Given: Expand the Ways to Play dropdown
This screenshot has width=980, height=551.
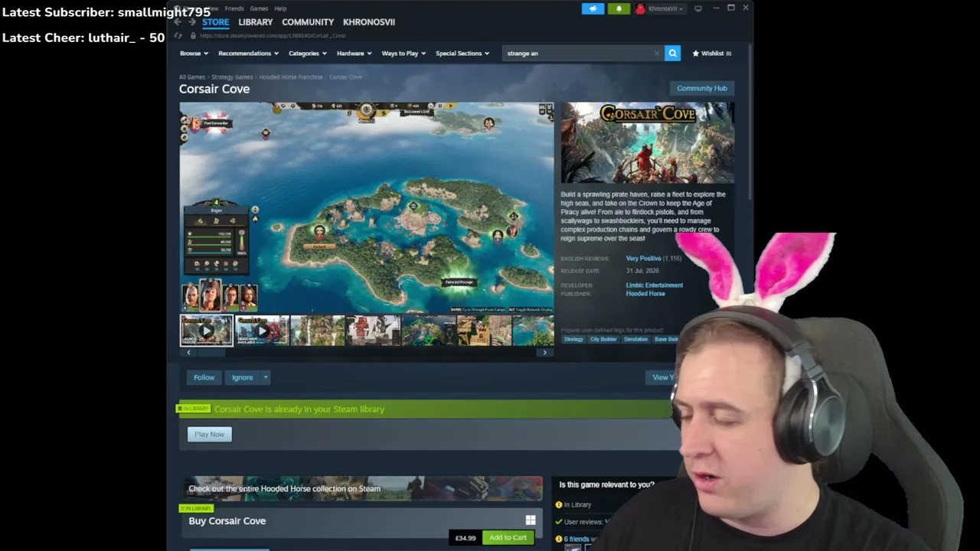Looking at the screenshot, I should coord(403,54).
